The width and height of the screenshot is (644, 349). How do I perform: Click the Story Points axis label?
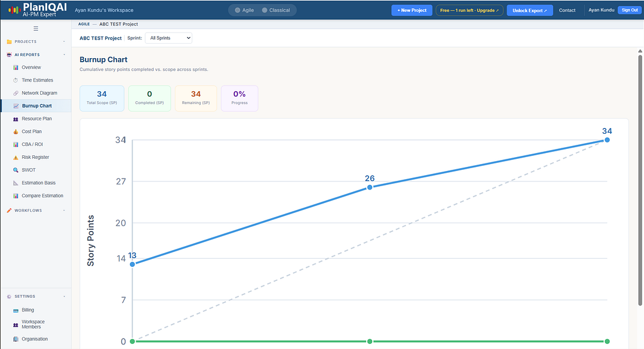point(91,241)
